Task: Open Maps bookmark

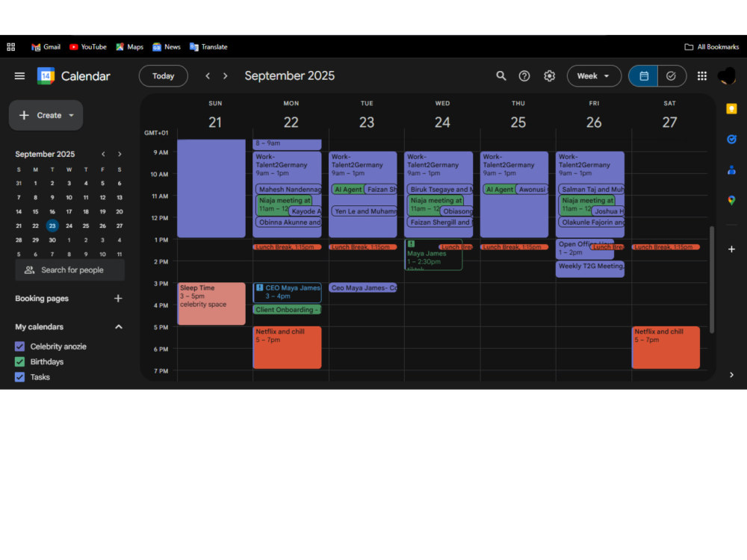Action: [129, 46]
